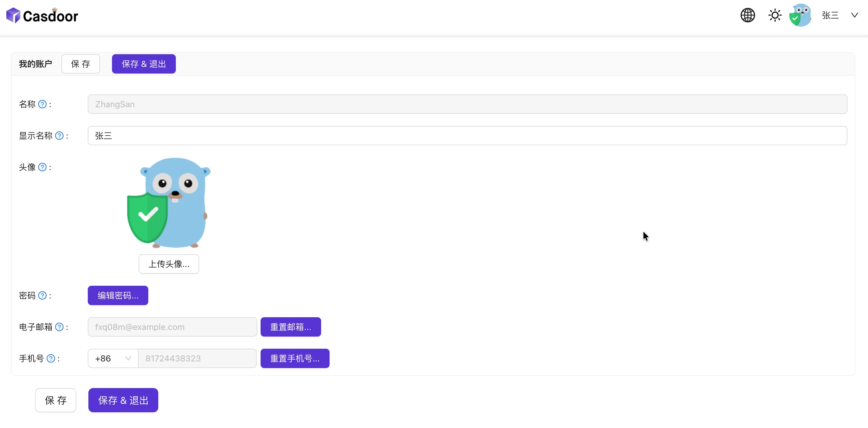Toggle the light/dark theme sun icon
Image resolution: width=868 pixels, height=428 pixels.
click(775, 15)
